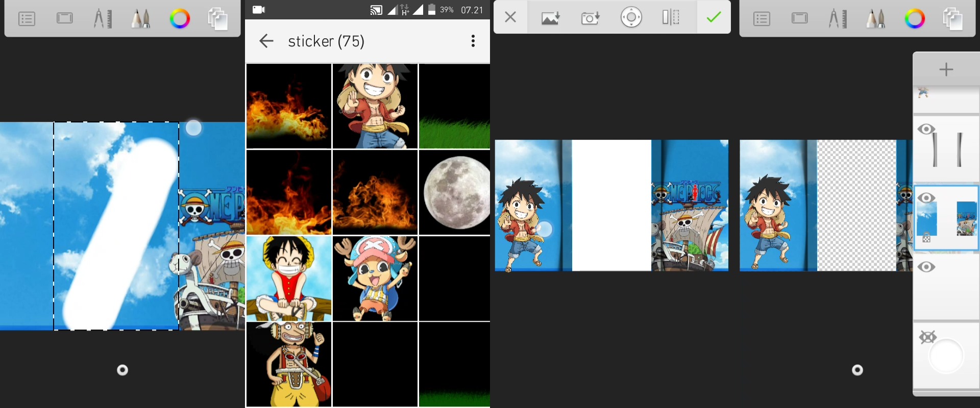
Task: Tap the flip mirror icon in import toolbar
Action: (x=671, y=17)
